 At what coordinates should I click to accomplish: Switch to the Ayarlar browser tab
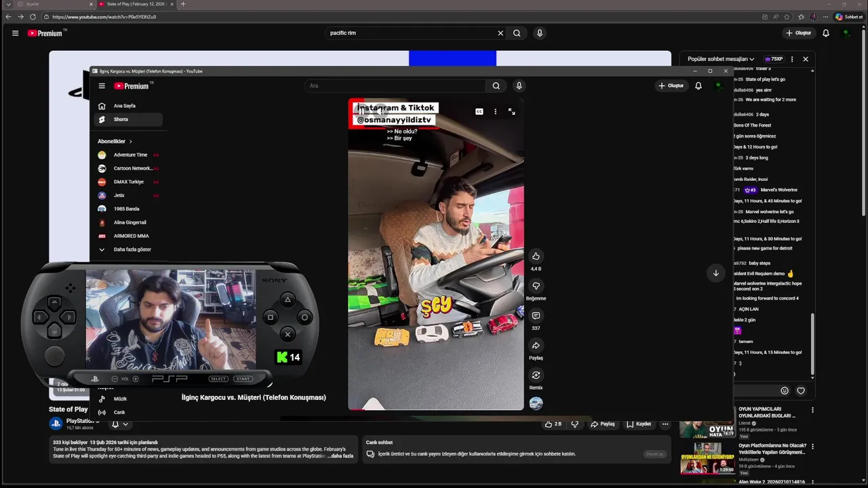click(x=54, y=4)
